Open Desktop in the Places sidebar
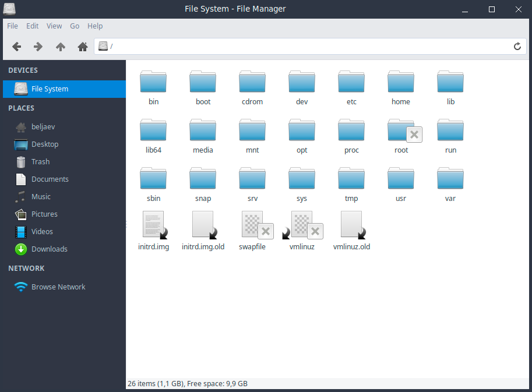The image size is (532, 392). click(65, 144)
